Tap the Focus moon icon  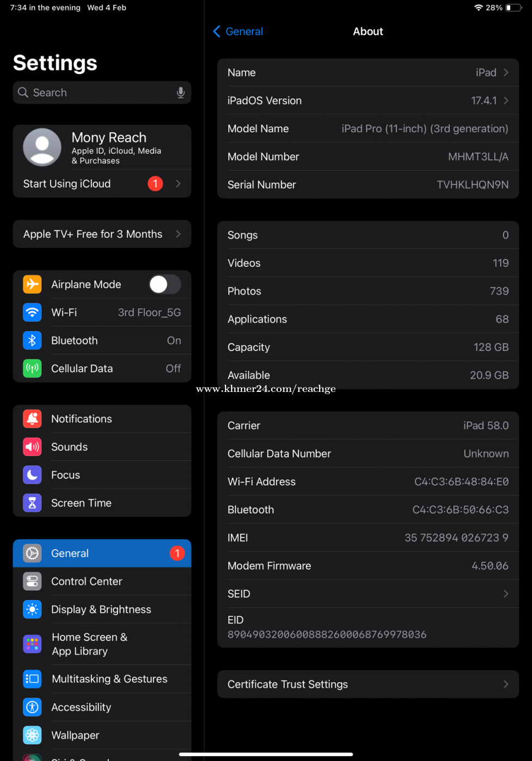(x=33, y=475)
